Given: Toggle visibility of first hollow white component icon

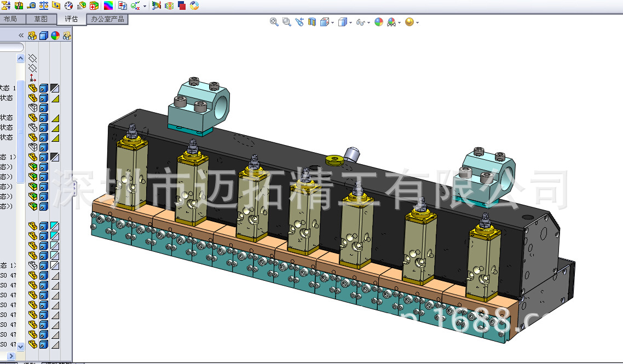Looking at the screenshot, I should pyautogui.click(x=33, y=108).
